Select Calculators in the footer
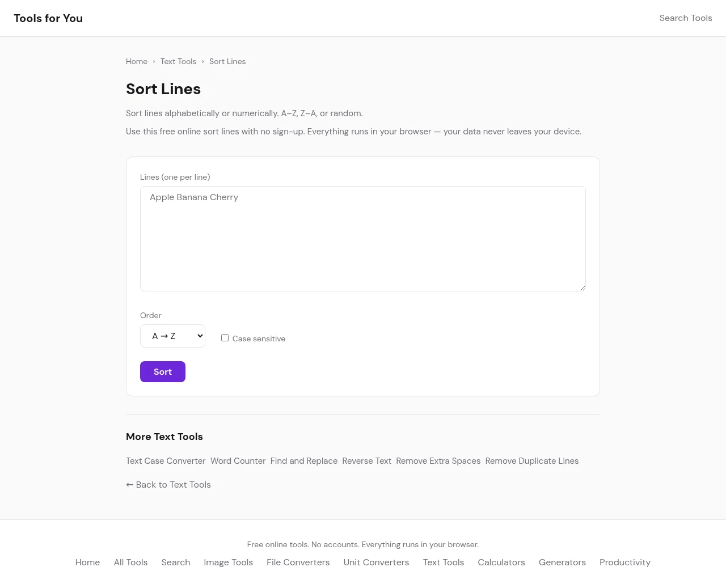Viewport: 726px width, 588px height. coord(501,562)
